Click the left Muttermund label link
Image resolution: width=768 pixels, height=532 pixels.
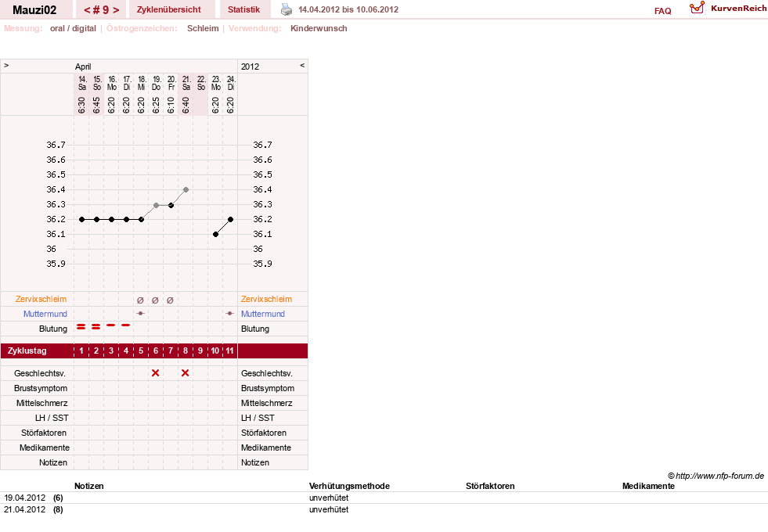45,314
